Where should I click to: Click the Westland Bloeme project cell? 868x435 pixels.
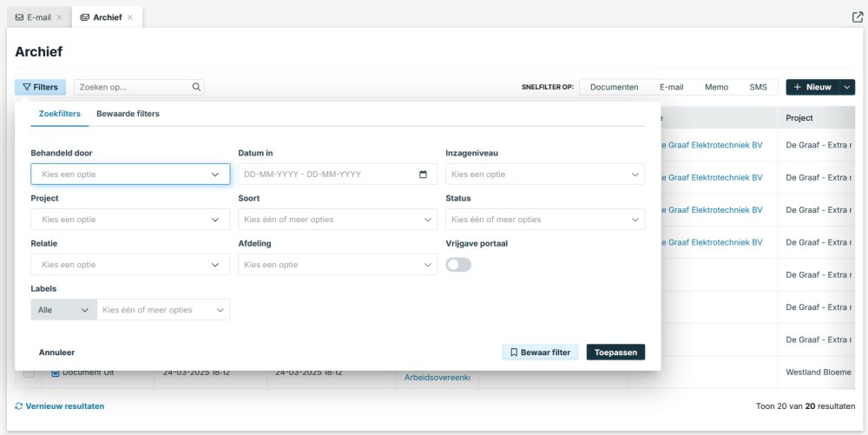[x=819, y=372]
